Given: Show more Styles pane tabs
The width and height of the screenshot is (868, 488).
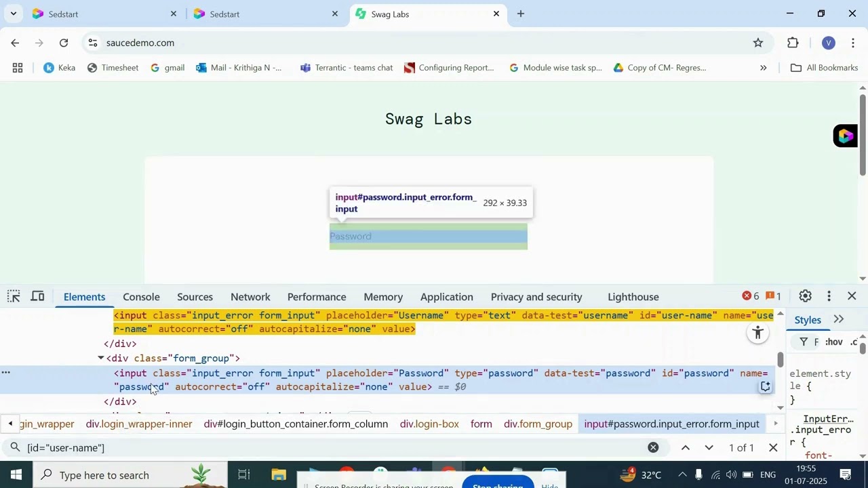Looking at the screenshot, I should [x=839, y=320].
